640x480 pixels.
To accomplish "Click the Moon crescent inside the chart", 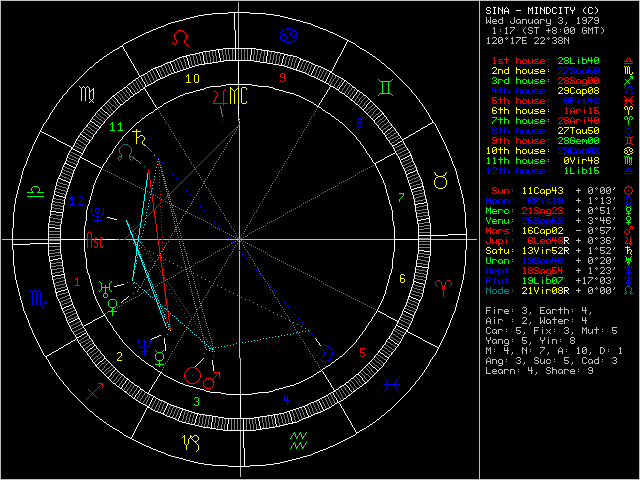I will [326, 352].
